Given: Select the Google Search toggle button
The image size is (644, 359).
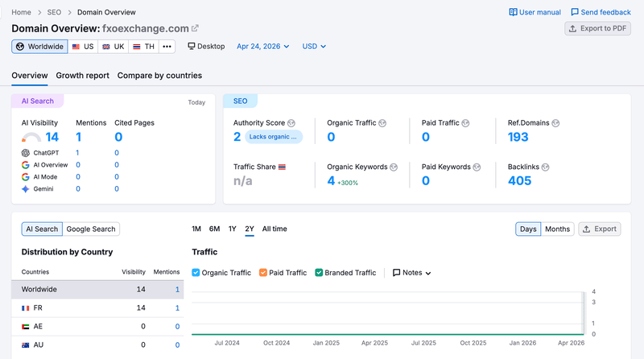Looking at the screenshot, I should point(91,229).
